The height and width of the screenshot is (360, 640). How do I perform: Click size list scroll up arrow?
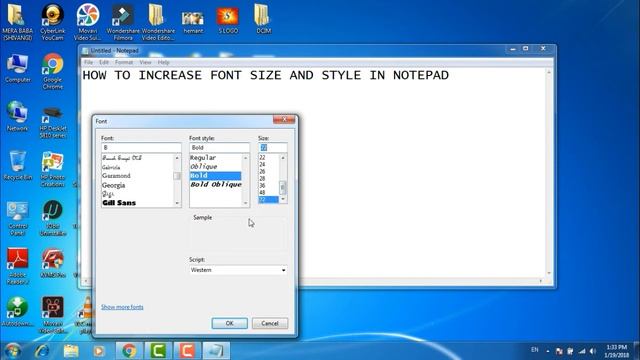pos(283,158)
